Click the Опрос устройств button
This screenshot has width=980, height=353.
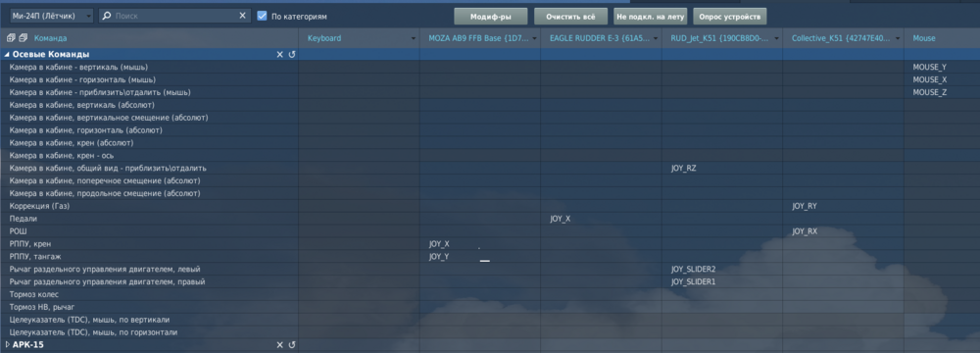tap(730, 17)
